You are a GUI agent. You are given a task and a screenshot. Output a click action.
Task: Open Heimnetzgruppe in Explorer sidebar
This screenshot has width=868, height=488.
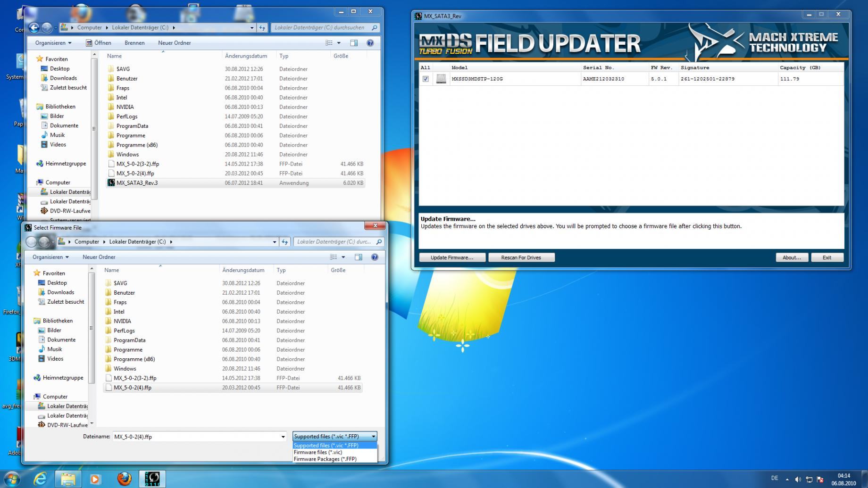(66, 164)
